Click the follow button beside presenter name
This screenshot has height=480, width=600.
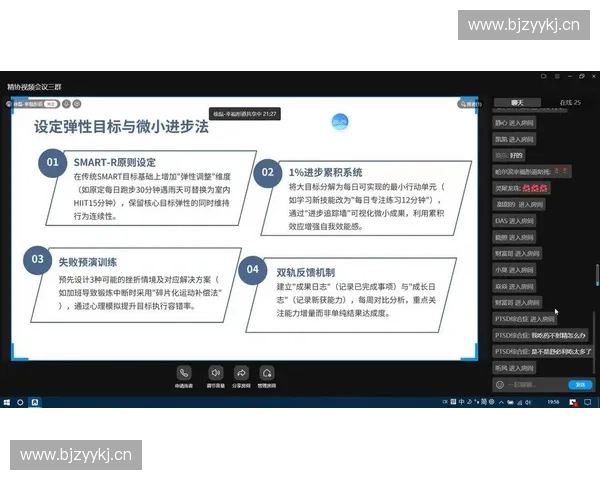click(x=51, y=104)
